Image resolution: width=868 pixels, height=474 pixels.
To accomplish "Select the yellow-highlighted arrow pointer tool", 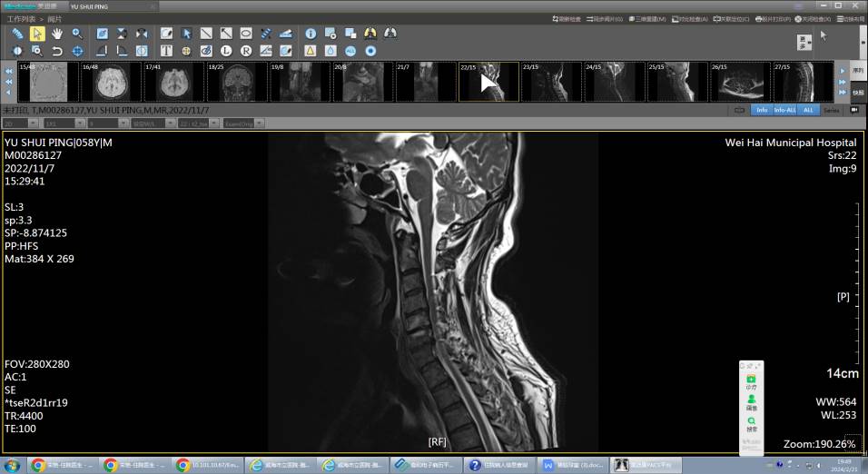I will pos(37,34).
